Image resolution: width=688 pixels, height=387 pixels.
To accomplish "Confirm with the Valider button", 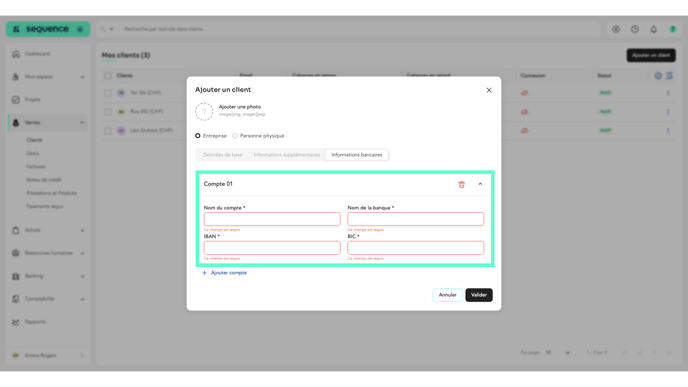I will 479,295.
